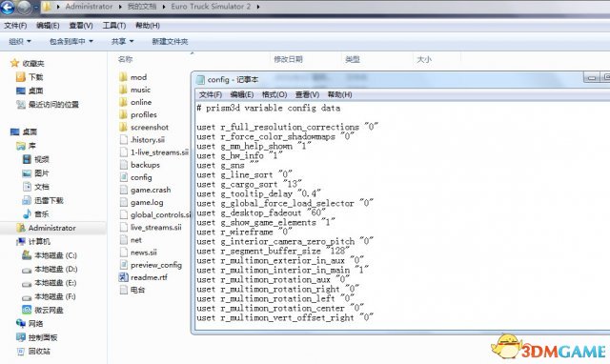Click Notepad icon in config title bar
This screenshot has width=610, height=364.
point(200,80)
